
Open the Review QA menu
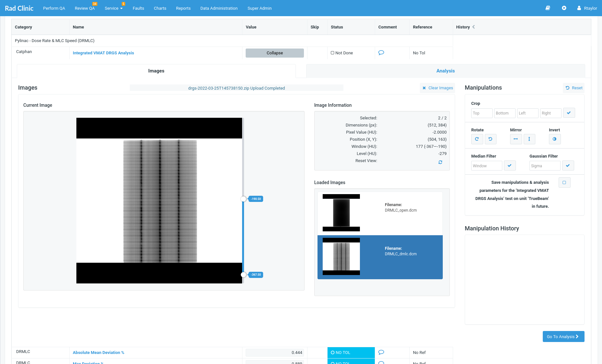(84, 8)
